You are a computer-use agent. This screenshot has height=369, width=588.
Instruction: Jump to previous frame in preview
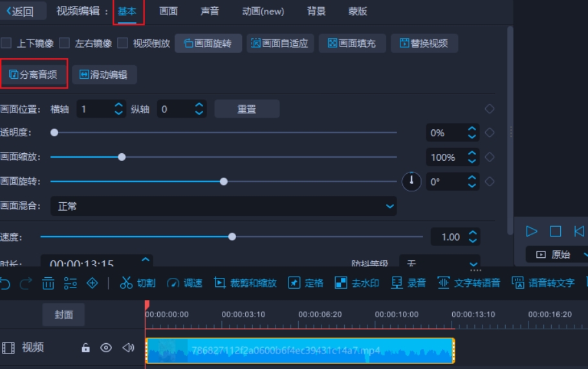click(579, 231)
